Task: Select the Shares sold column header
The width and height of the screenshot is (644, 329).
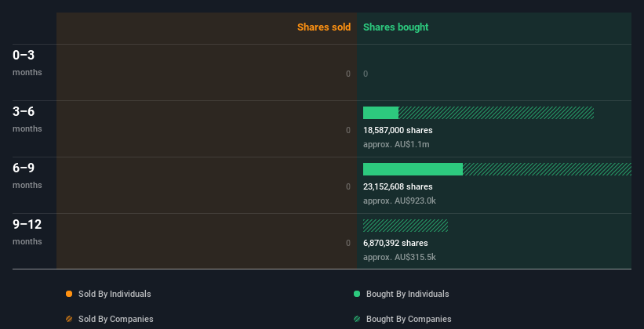Action: 324,27
